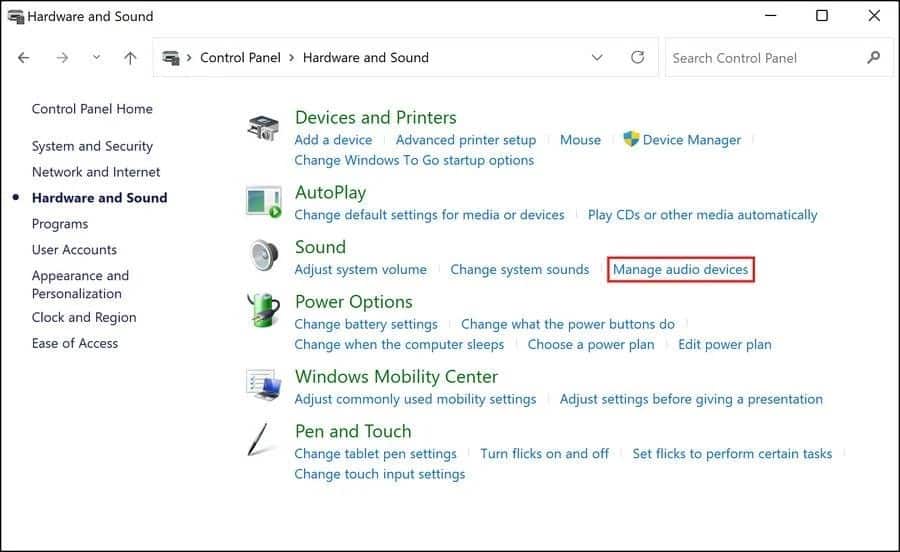Click the search magnifier icon
The width and height of the screenshot is (900, 552).
(874, 57)
